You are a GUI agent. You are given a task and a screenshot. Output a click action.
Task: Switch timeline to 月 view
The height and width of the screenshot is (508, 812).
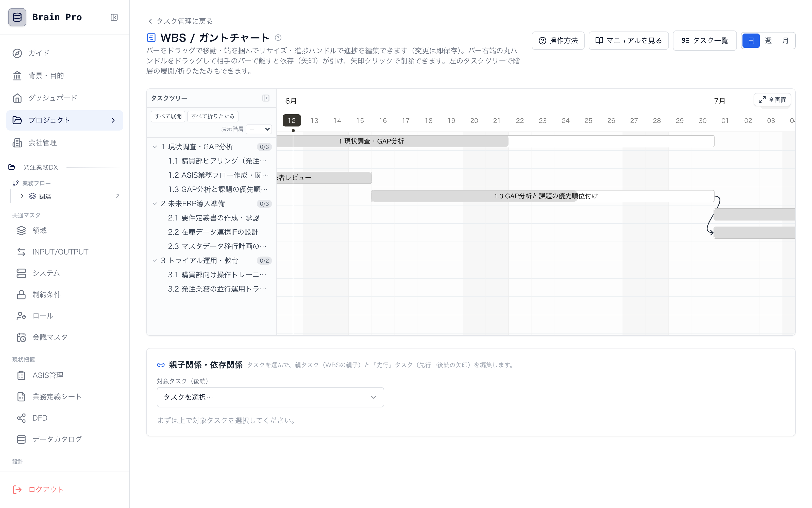pyautogui.click(x=786, y=41)
